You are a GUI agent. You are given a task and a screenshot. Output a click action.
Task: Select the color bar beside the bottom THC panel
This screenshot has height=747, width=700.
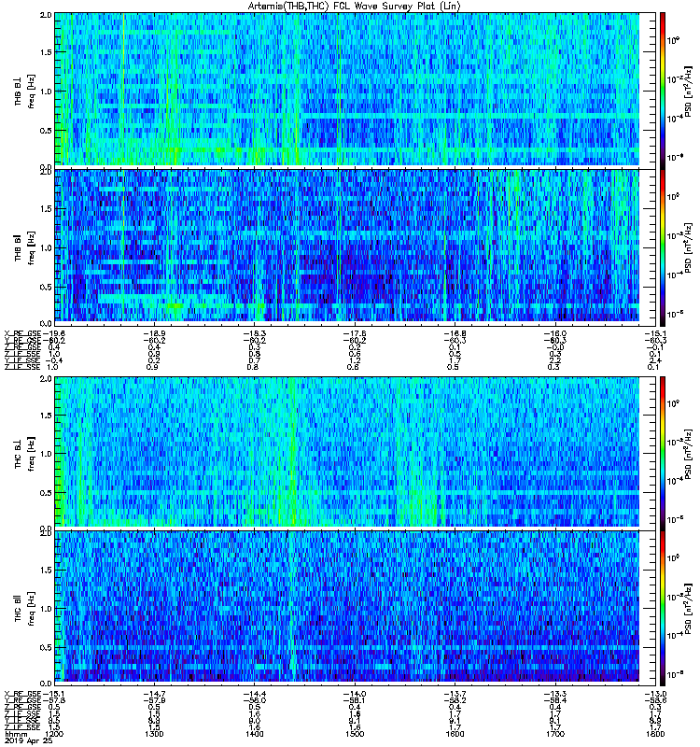coord(663,608)
